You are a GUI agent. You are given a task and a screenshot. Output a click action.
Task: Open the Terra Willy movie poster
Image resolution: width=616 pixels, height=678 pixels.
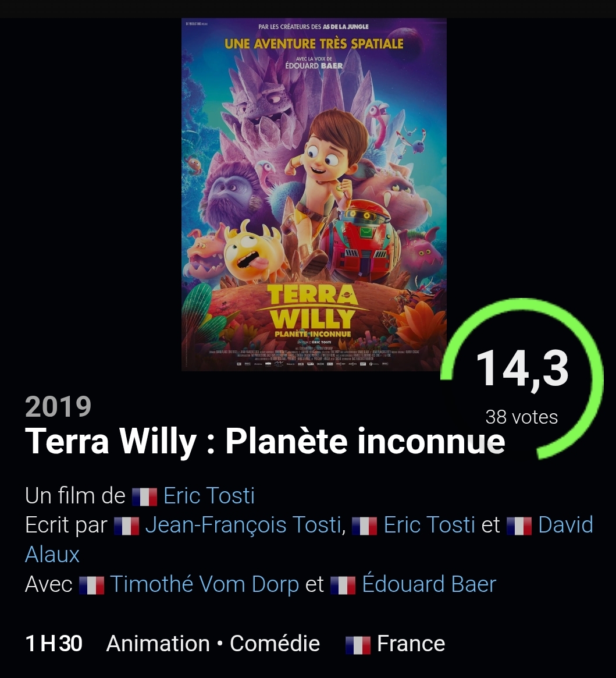click(314, 194)
